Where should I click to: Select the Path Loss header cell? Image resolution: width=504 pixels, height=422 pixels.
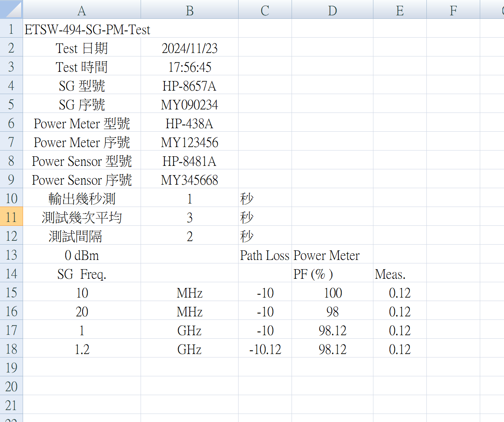265,255
